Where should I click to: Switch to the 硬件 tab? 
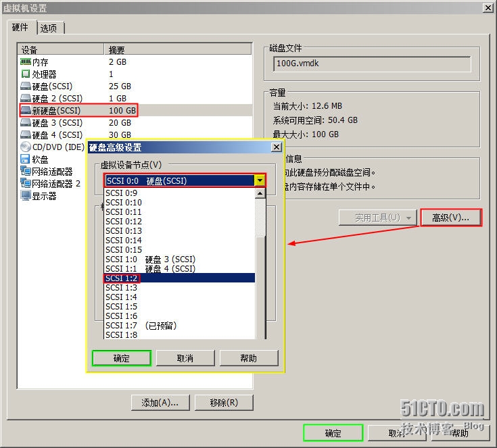(20, 27)
